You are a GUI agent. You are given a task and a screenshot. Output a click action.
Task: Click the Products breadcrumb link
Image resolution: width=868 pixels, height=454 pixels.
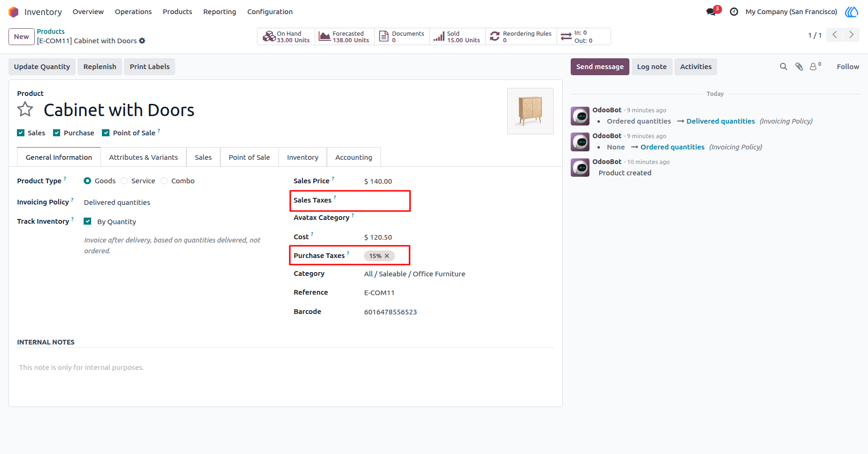coord(51,31)
